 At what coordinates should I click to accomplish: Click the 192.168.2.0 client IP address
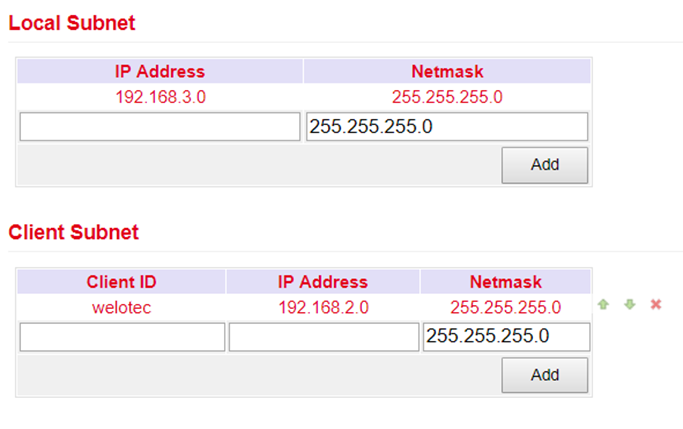[x=323, y=308]
